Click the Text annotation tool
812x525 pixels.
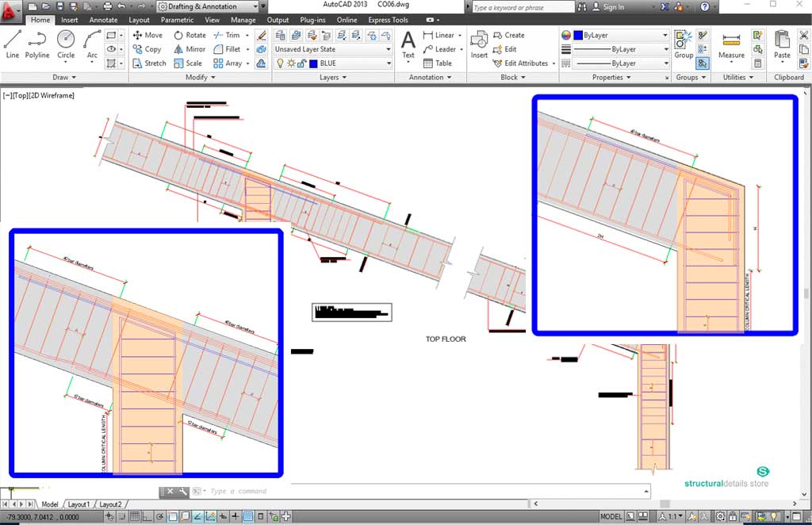point(408,44)
